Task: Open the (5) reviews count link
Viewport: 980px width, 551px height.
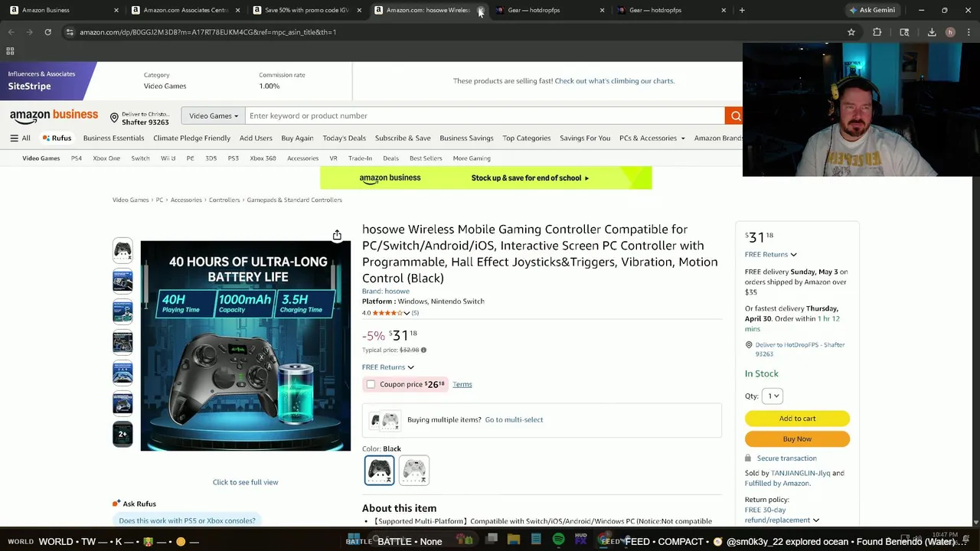Action: coord(415,313)
